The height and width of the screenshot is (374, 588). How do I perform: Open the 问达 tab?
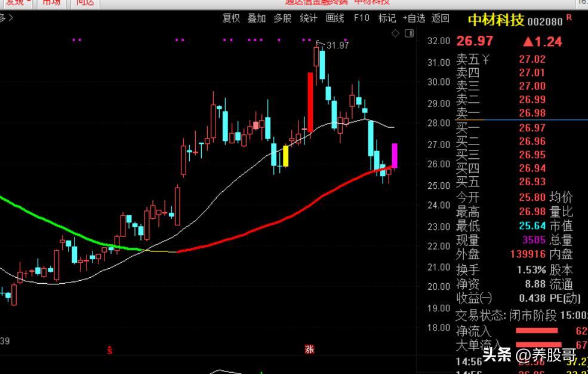[x=85, y=2]
